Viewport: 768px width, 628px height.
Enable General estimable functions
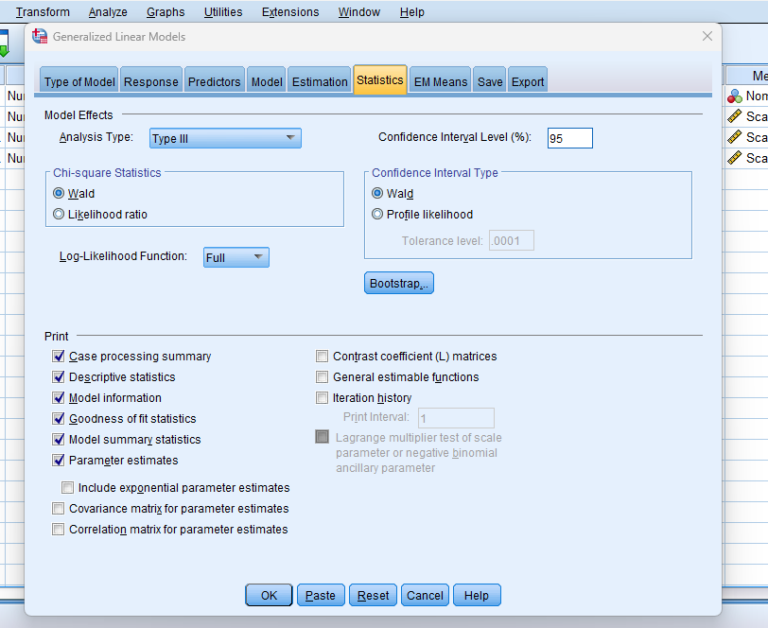(x=322, y=377)
